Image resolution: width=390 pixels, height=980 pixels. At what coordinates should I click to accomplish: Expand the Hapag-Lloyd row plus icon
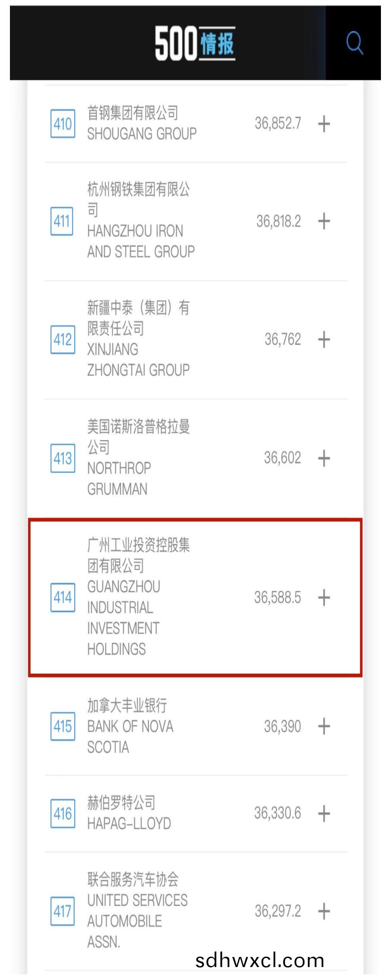click(x=324, y=813)
